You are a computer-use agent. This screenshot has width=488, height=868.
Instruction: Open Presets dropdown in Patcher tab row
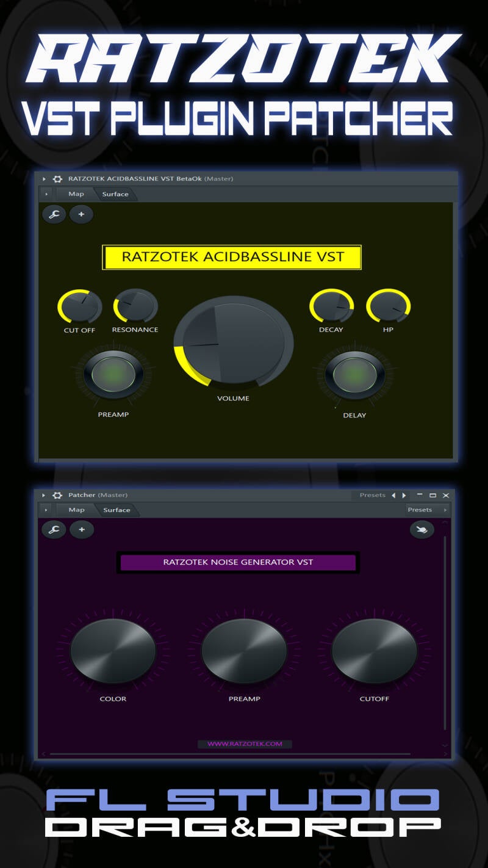coord(428,510)
